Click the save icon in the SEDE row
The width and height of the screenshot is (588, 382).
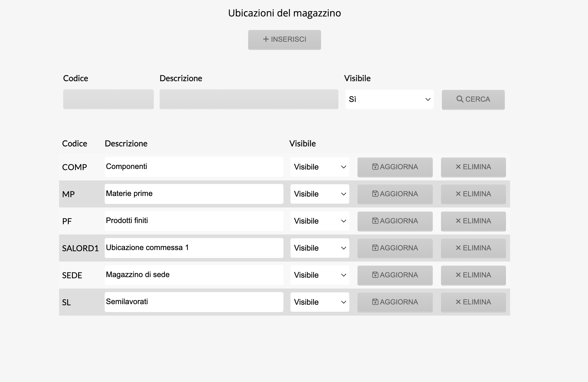[x=375, y=275]
